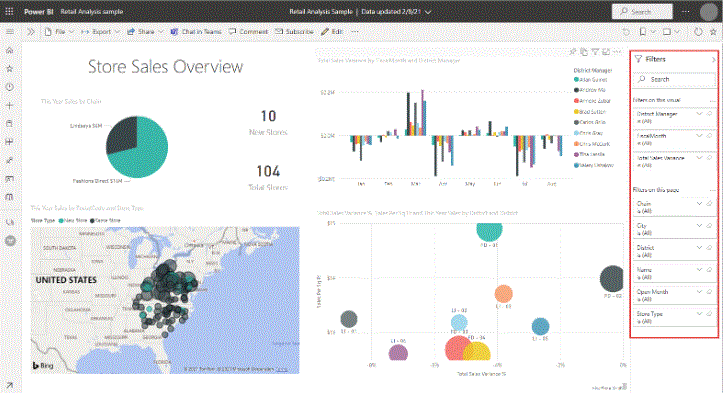Toggle the hamburger navigation pane icon

click(10, 32)
